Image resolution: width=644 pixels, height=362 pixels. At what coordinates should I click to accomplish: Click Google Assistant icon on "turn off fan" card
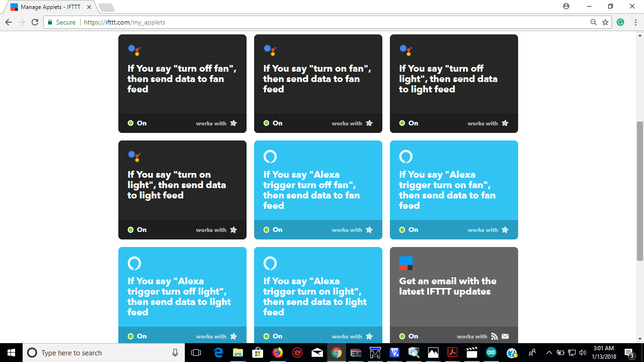click(134, 50)
